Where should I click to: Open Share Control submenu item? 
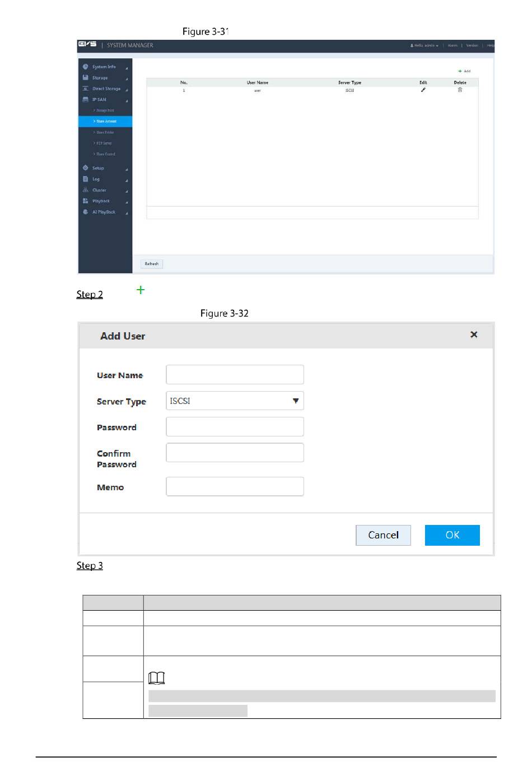coord(105,154)
